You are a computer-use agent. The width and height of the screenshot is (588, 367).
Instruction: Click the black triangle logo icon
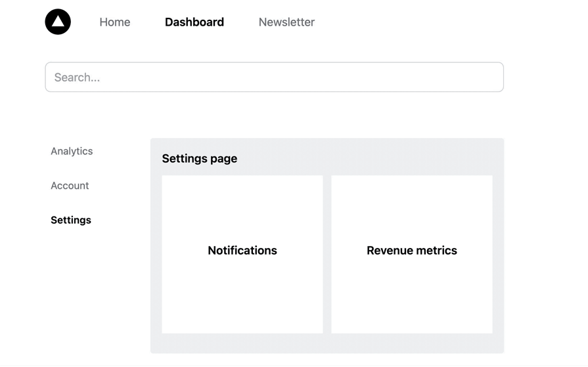[x=58, y=22]
